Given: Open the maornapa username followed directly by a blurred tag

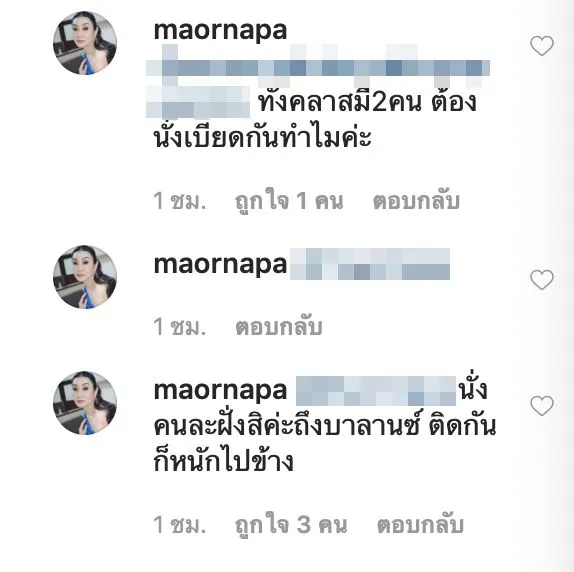Looking at the screenshot, I should tap(220, 264).
